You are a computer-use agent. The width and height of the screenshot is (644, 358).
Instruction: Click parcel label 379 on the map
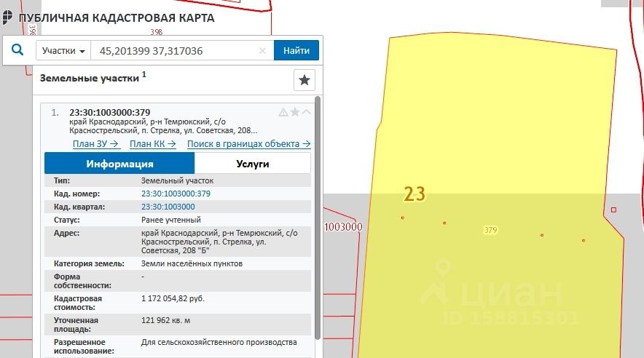point(490,230)
